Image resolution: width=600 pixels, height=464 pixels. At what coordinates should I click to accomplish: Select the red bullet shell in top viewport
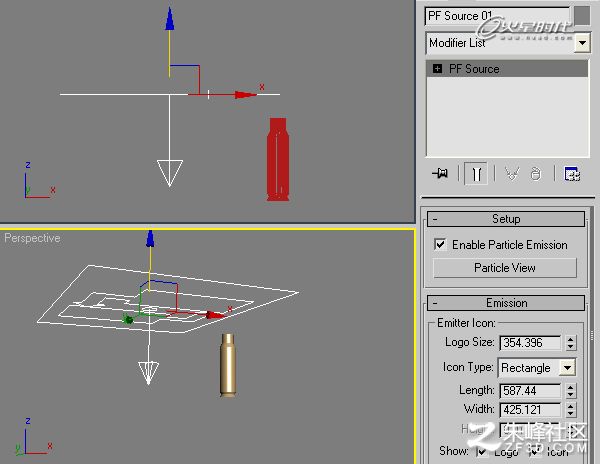(x=278, y=159)
